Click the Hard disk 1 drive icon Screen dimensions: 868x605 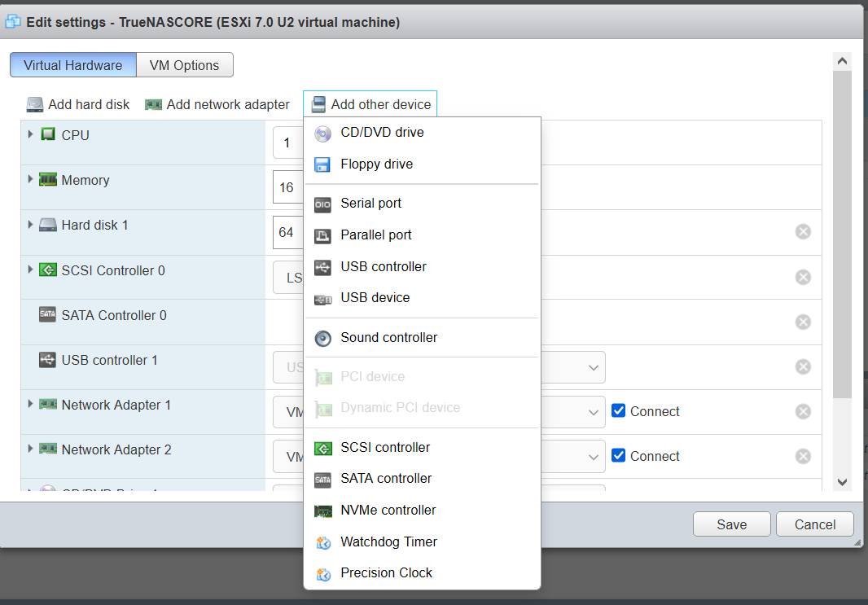tap(48, 225)
